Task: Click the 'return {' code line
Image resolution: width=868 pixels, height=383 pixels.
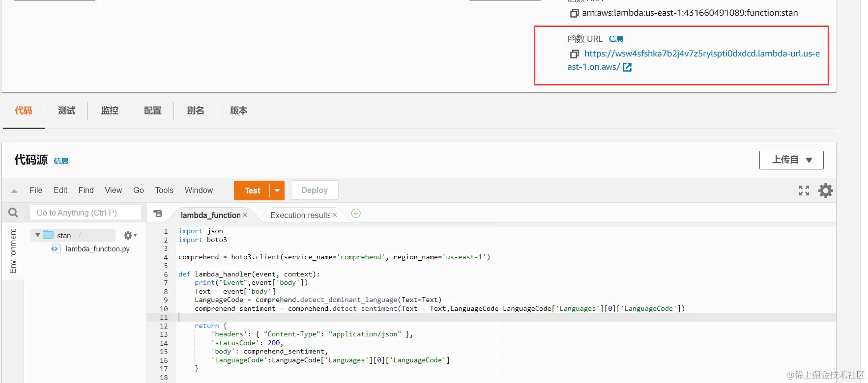Action: coord(210,326)
